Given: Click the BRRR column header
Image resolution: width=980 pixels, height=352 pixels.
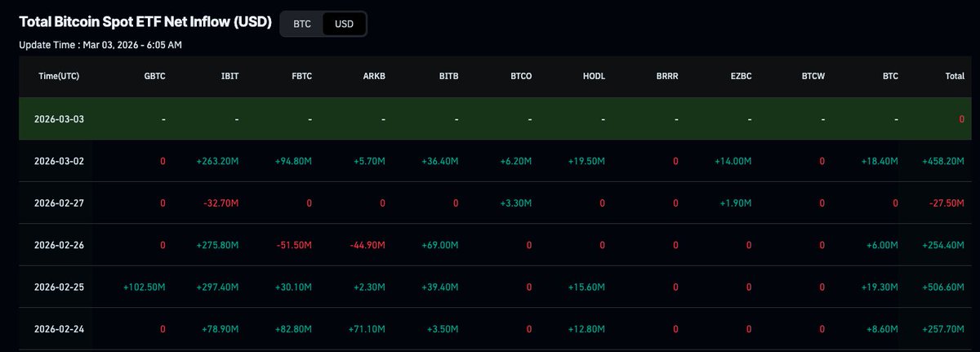Looking at the screenshot, I should point(667,76).
